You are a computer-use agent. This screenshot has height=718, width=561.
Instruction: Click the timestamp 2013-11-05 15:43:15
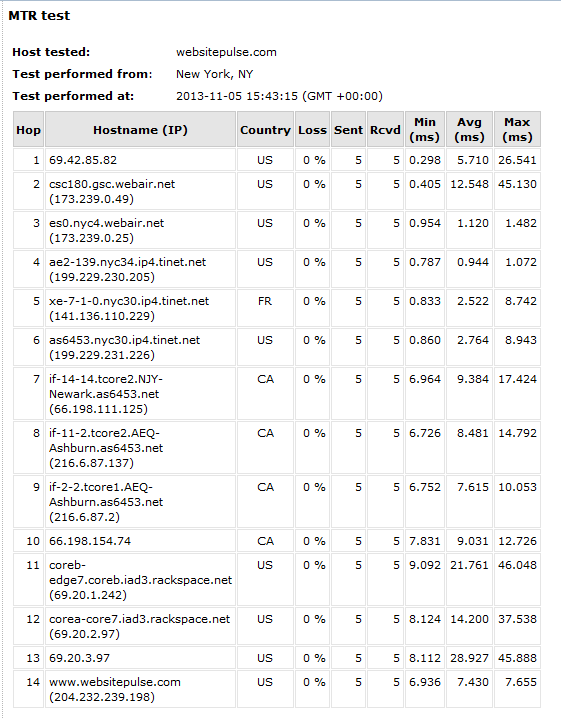(x=237, y=96)
